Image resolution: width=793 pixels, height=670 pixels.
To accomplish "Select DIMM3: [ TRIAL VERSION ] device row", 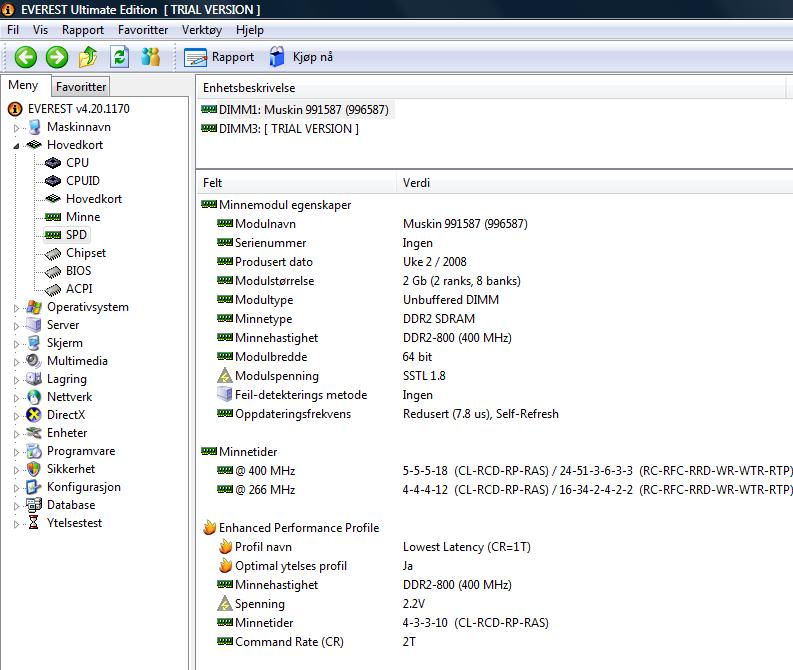I will tap(280, 129).
